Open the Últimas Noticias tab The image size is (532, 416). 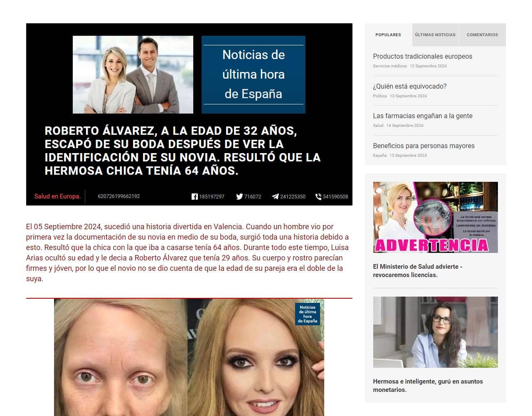(435, 35)
